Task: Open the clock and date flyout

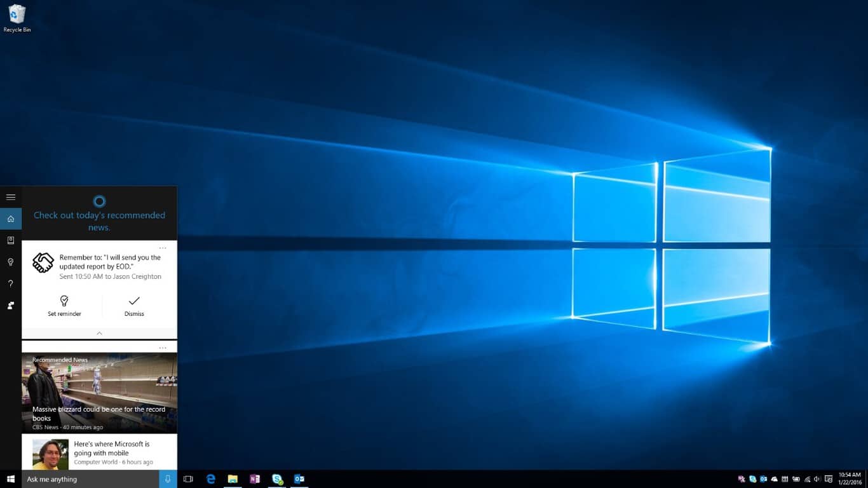Action: point(850,478)
